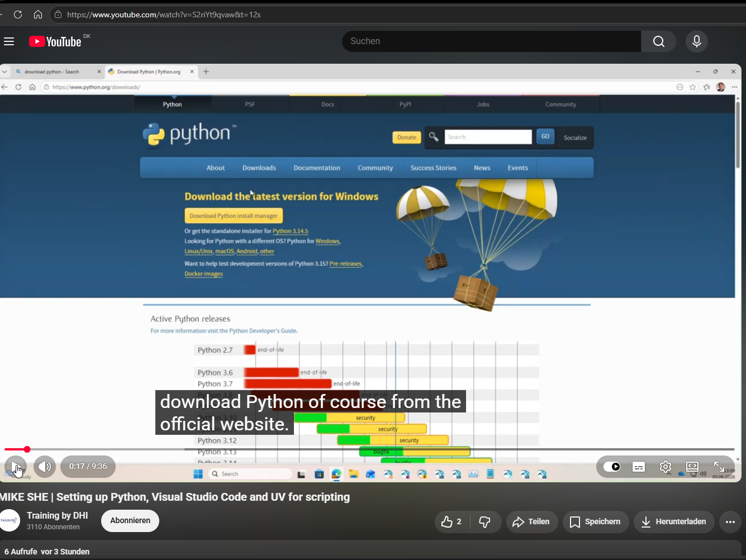Enter fullscreen with the expand arrows icon

[x=719, y=467]
